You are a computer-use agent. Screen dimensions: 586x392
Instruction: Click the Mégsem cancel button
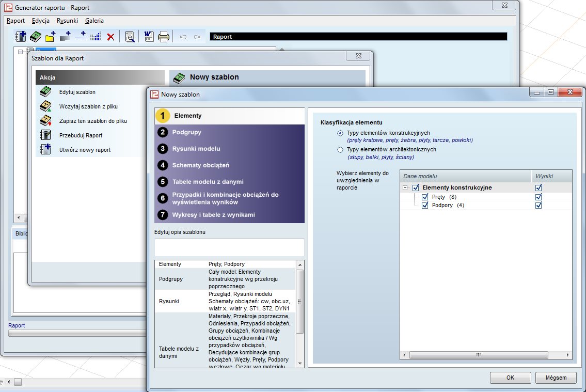pos(556,378)
